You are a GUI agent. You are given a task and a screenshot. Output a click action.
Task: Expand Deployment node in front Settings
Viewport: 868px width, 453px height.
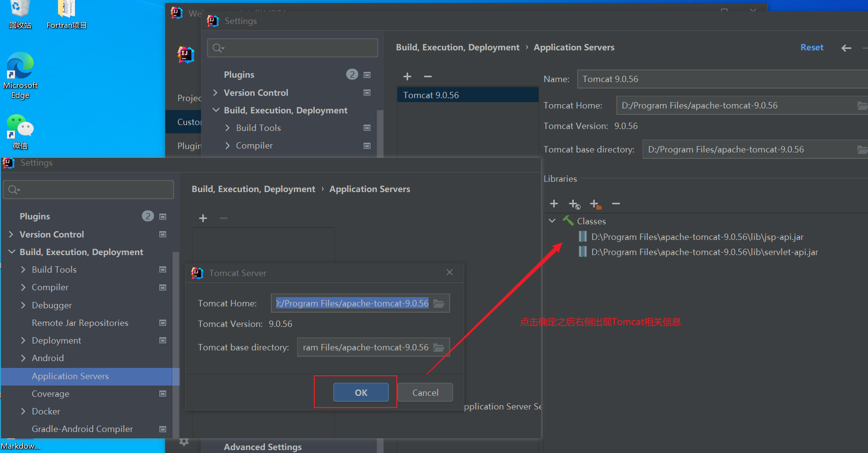[23, 341]
